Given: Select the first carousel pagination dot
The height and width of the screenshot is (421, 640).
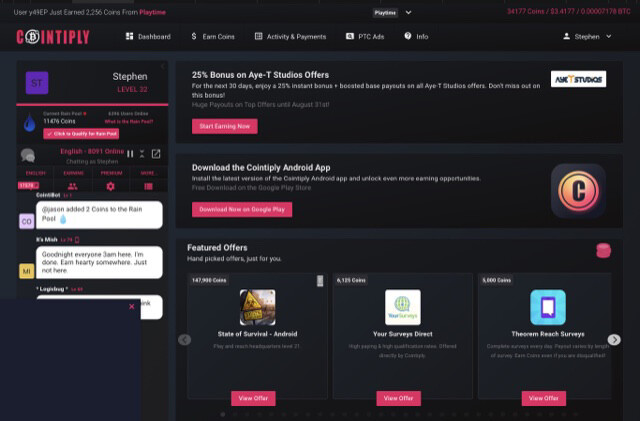Looking at the screenshot, I should [x=222, y=414].
